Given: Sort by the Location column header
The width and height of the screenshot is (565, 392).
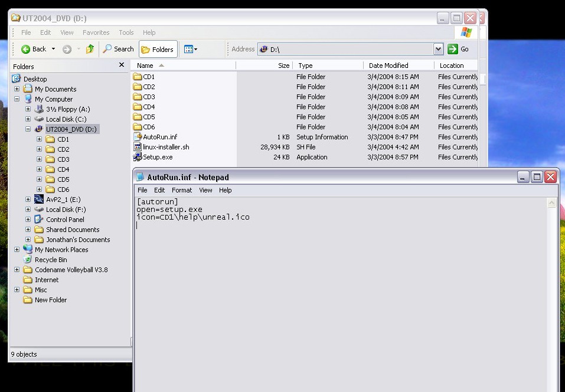Looking at the screenshot, I should [x=456, y=66].
